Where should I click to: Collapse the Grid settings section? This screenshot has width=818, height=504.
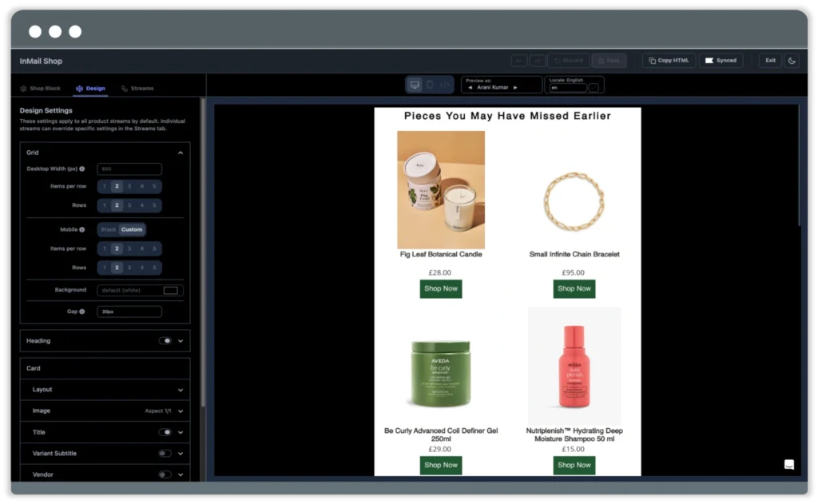181,152
